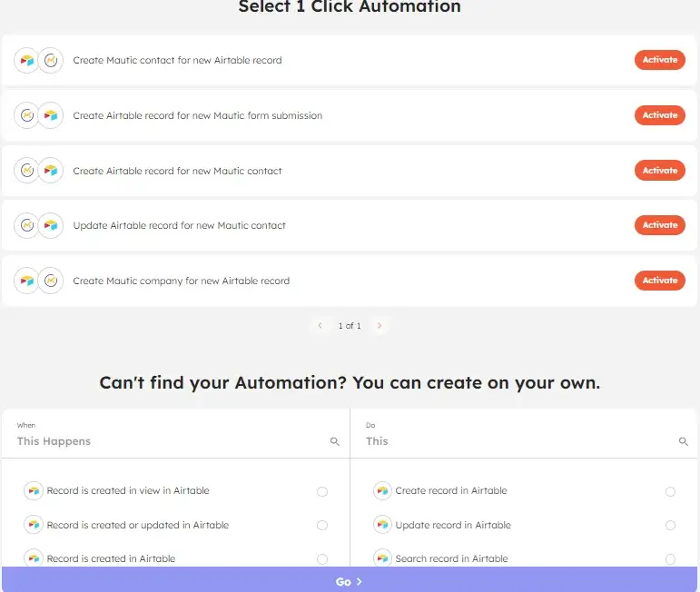Select 'Record is created in view in Airtable' radio
Viewport: 700px width, 592px height.
click(x=322, y=491)
